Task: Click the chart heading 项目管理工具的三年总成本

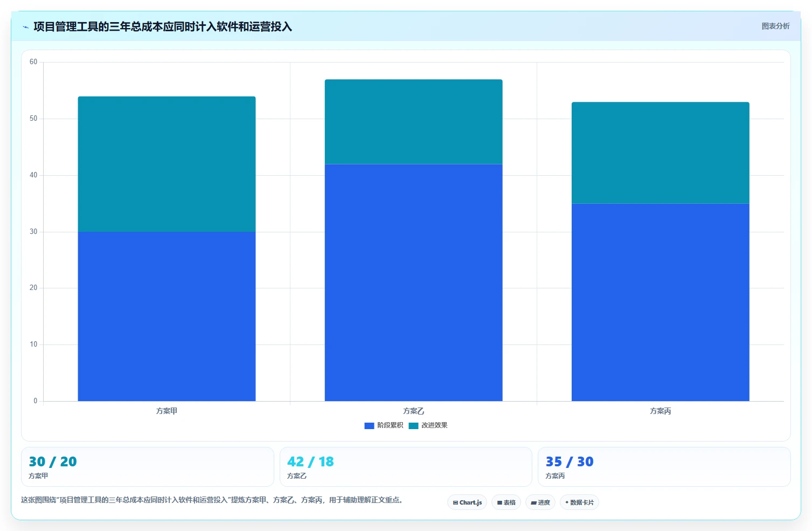Action: pos(163,26)
